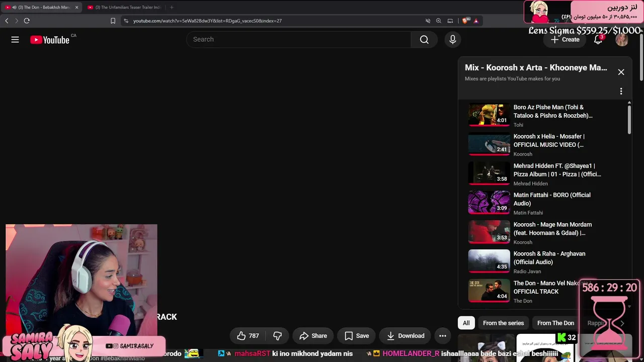Close The Don - Bebakhsh browser tab
This screenshot has width=644, height=362.
(x=76, y=8)
